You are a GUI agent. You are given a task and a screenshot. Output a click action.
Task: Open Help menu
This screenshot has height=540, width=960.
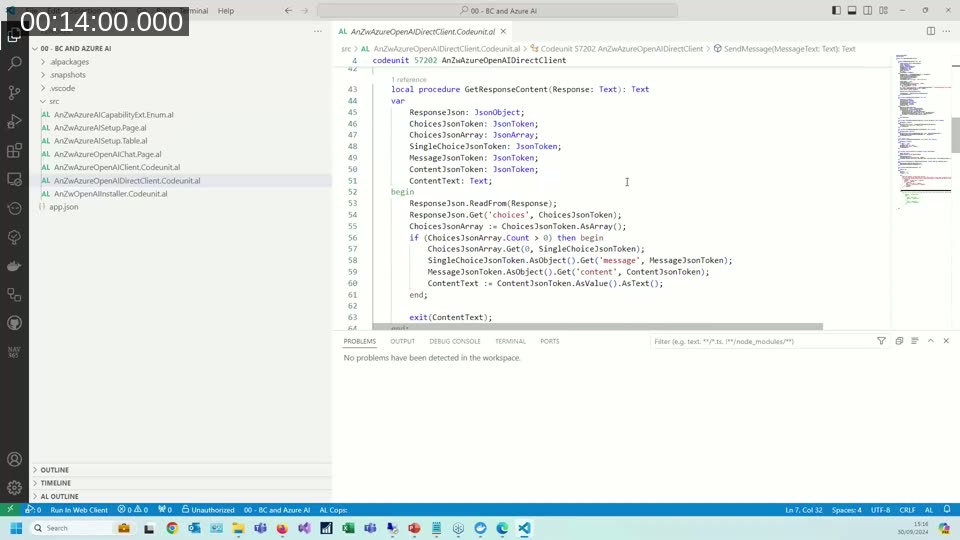[226, 10]
